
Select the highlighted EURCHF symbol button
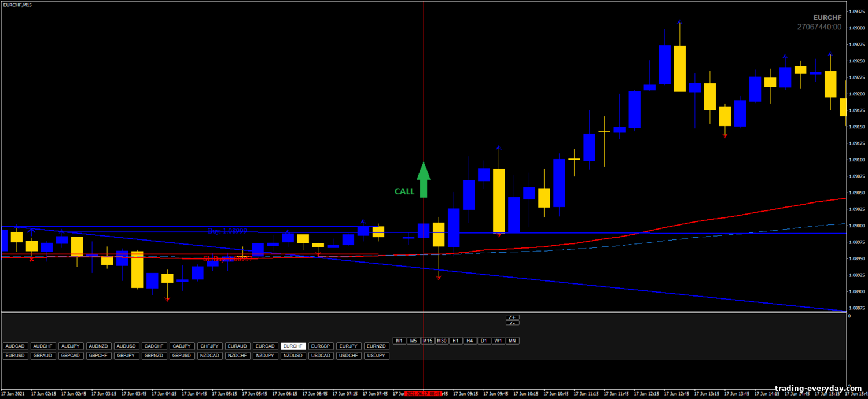pyautogui.click(x=293, y=346)
